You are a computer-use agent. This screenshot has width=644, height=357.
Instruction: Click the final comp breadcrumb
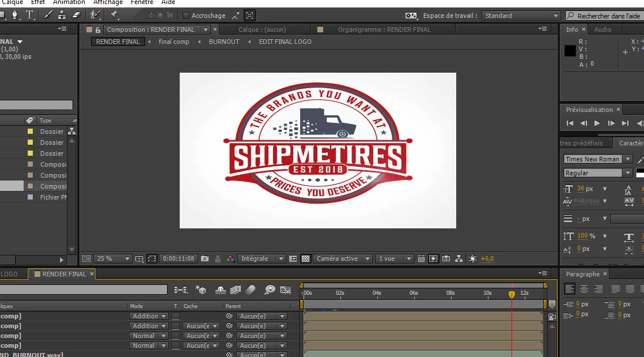[x=174, y=42]
